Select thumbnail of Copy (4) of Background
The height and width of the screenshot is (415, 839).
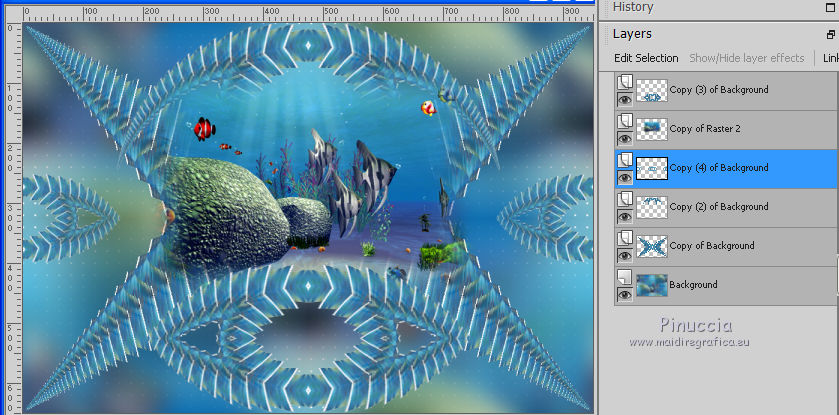(x=652, y=168)
